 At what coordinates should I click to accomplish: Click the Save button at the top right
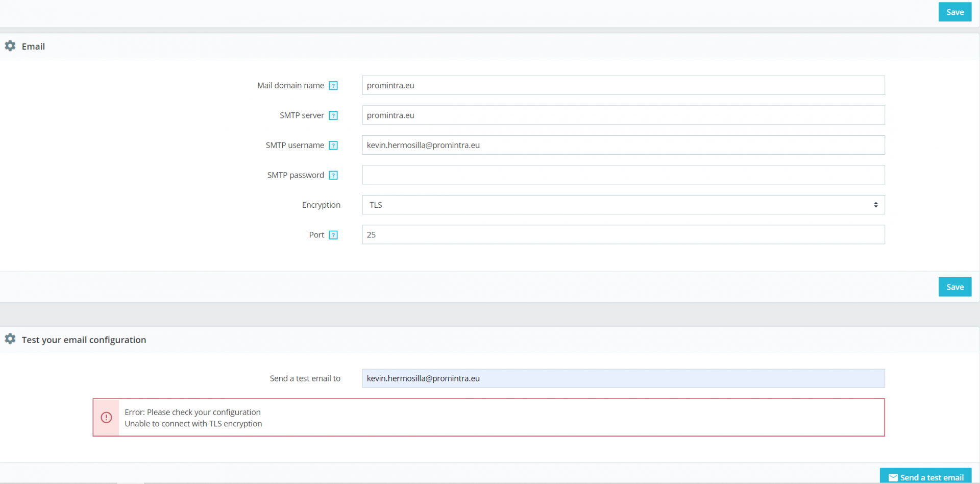[955, 12]
